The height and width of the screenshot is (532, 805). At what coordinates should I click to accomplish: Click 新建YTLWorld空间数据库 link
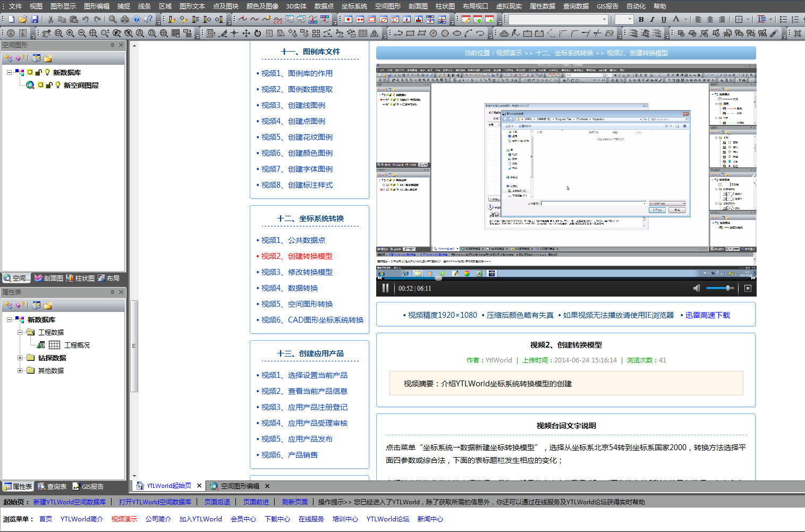point(70,502)
